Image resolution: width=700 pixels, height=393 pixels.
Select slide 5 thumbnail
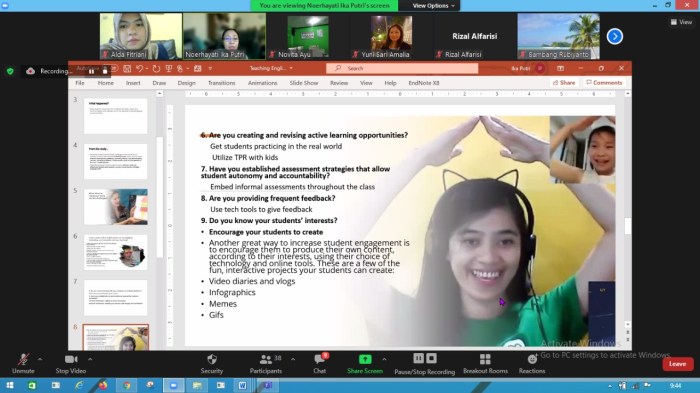(116, 207)
